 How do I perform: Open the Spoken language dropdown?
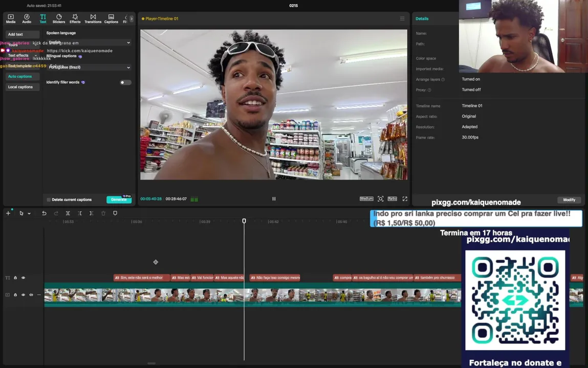(89, 42)
